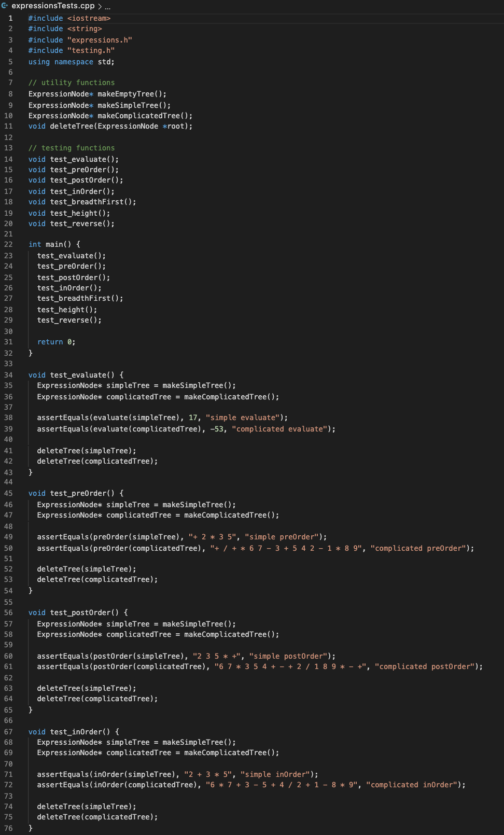
Task: Click the expected value -53 on line 39
Action: point(217,429)
